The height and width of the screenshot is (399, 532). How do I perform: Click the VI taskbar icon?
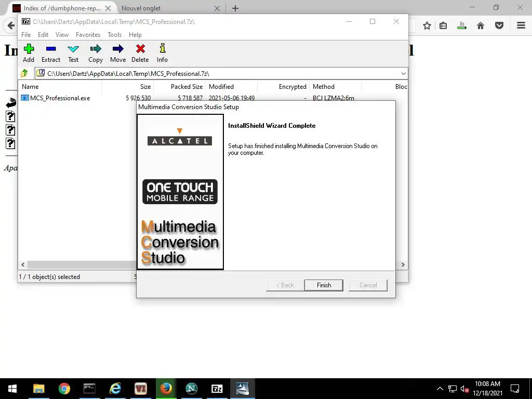point(140,389)
